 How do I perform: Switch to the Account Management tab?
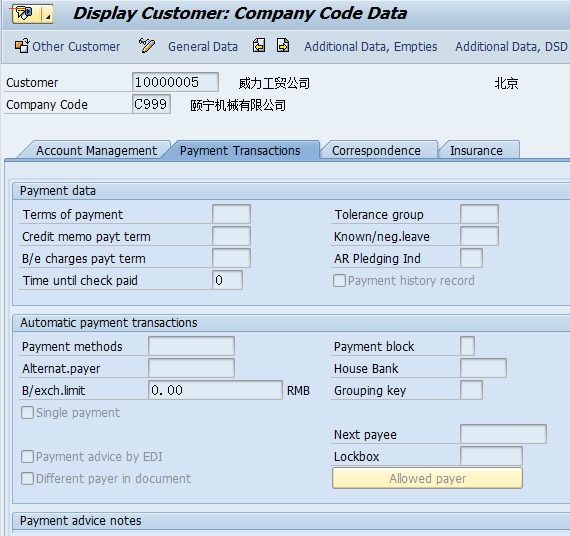click(x=96, y=151)
